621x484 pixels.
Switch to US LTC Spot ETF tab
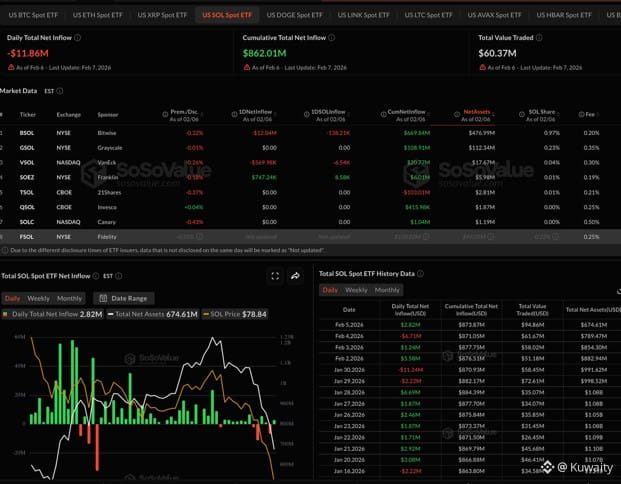(428, 15)
